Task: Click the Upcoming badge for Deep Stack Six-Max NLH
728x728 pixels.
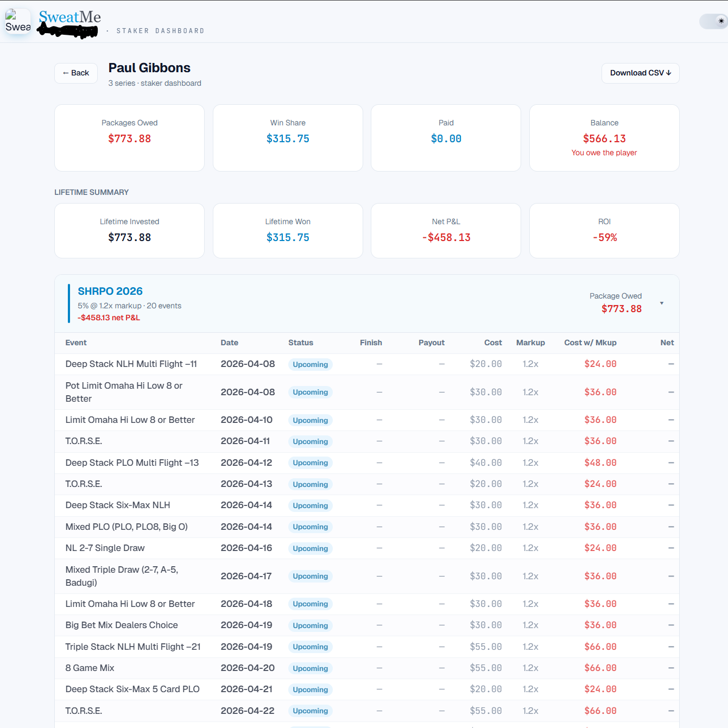Action: click(310, 505)
